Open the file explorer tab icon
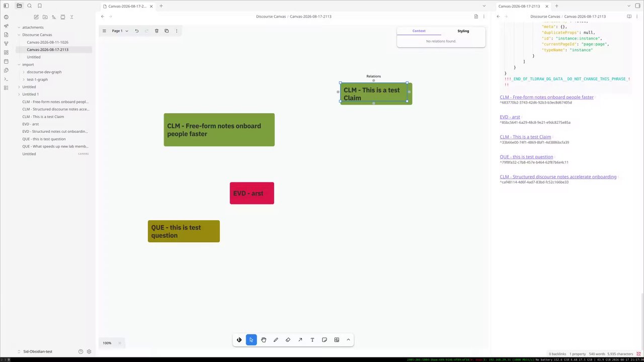This screenshot has width=644, height=362. (x=19, y=6)
